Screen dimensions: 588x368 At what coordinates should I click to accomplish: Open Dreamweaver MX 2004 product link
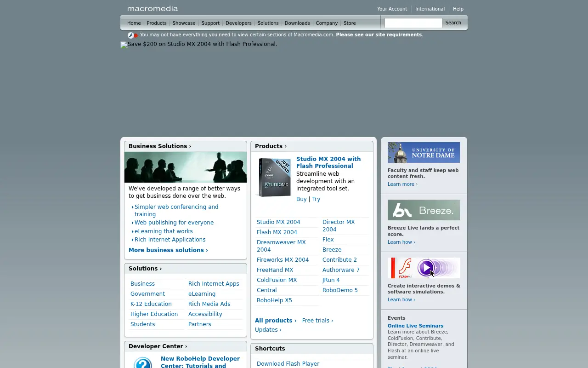(281, 246)
